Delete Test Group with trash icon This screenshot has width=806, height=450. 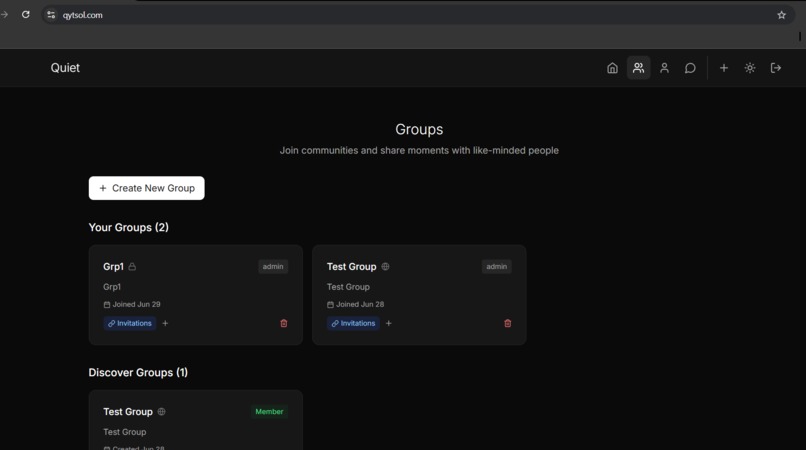[508, 323]
